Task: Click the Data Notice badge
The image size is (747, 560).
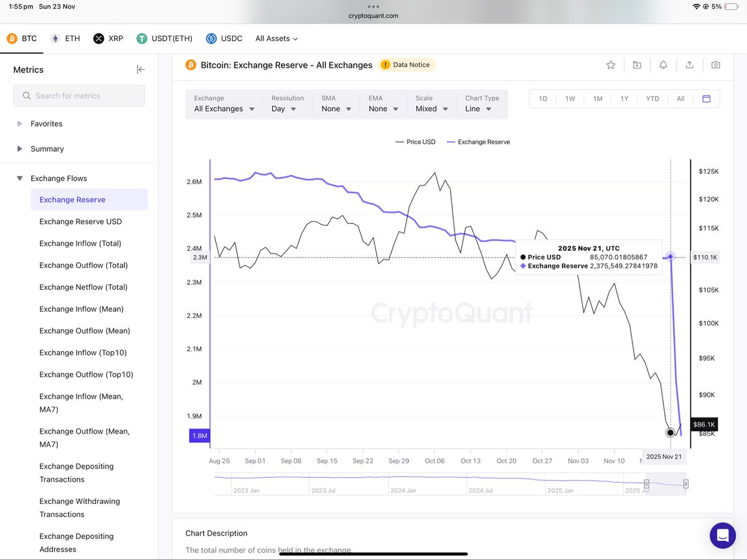Action: pos(406,65)
